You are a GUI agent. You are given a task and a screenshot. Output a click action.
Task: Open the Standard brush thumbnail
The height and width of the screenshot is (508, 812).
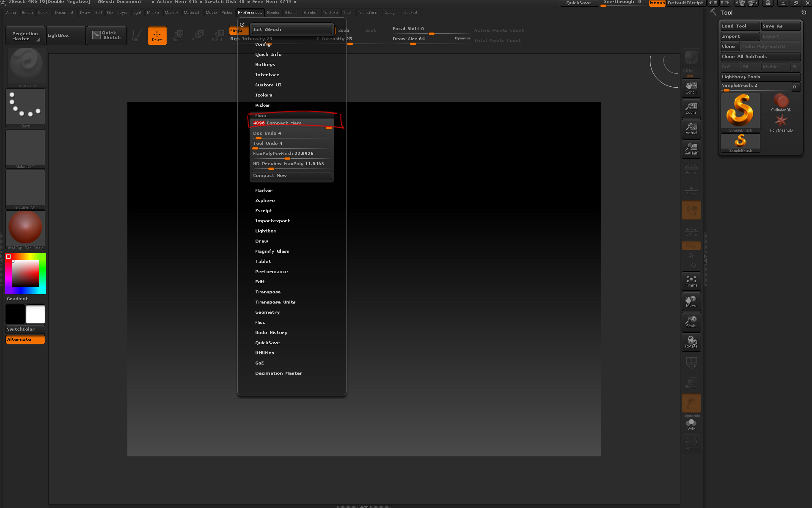[26, 67]
